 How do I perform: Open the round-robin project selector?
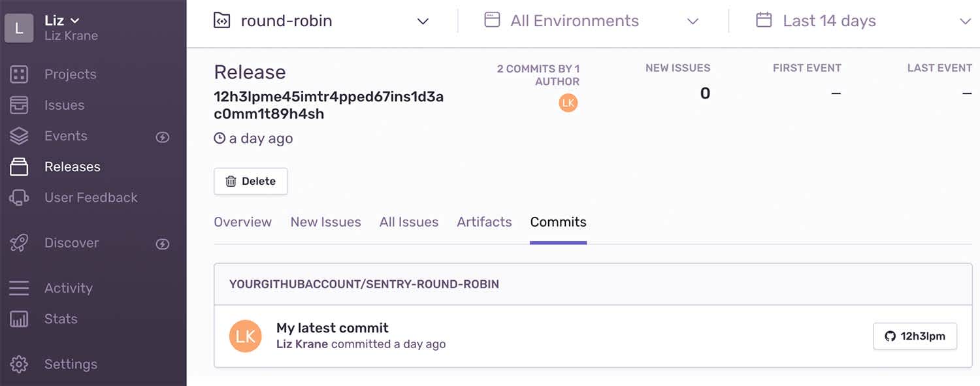pos(321,21)
